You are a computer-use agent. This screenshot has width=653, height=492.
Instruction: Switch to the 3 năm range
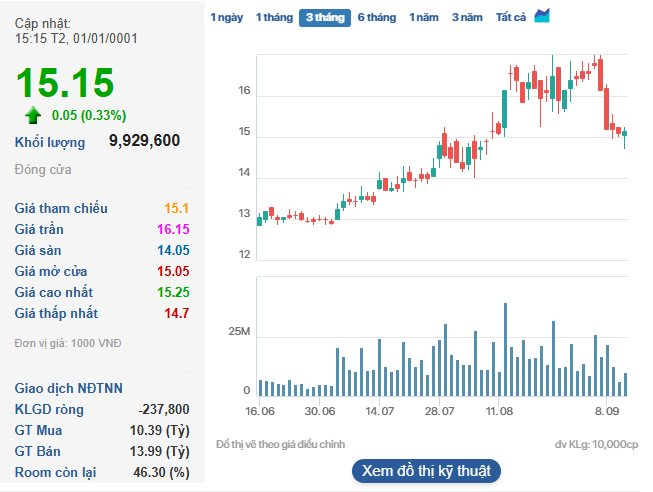coord(467,18)
